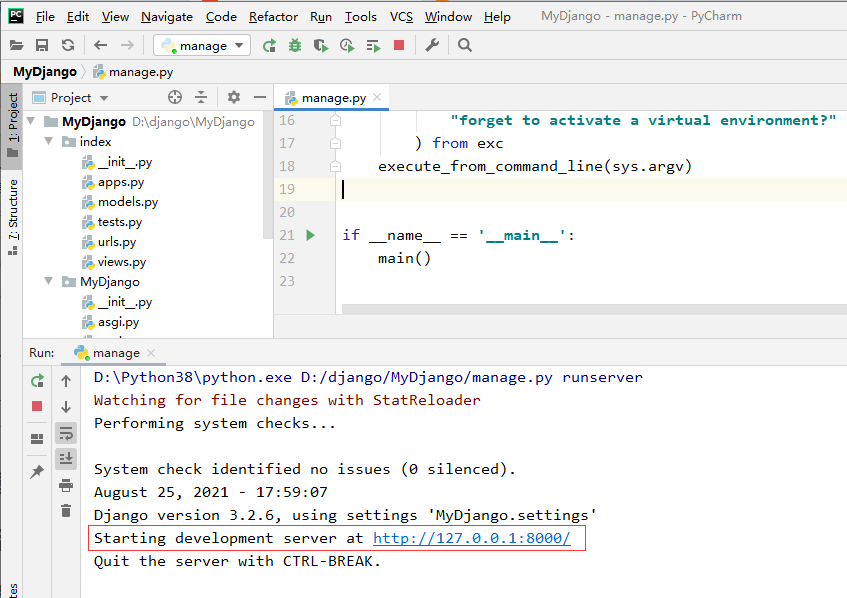Click the Save All toolbar icon
847x598 pixels.
point(42,45)
